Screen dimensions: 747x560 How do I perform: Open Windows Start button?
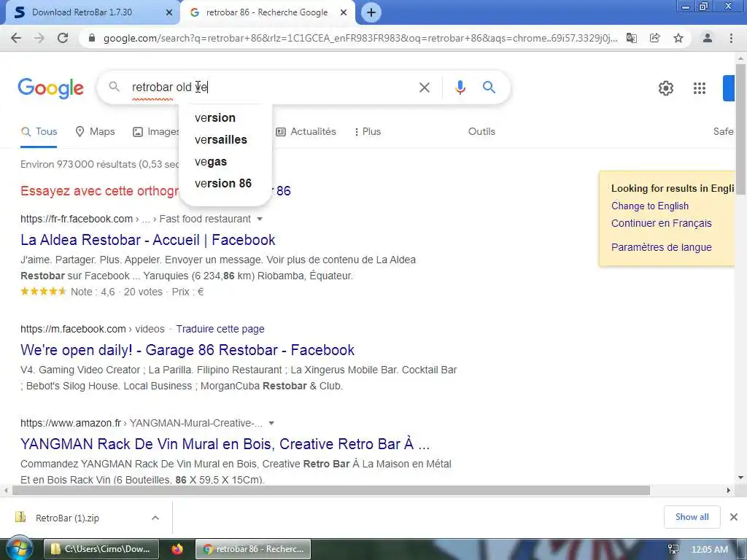pos(19,548)
